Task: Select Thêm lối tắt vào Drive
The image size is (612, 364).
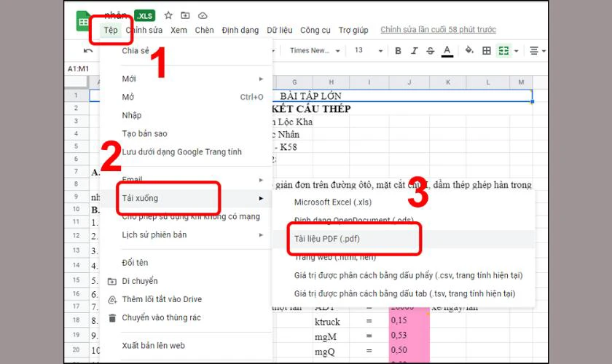Action: pos(186,299)
